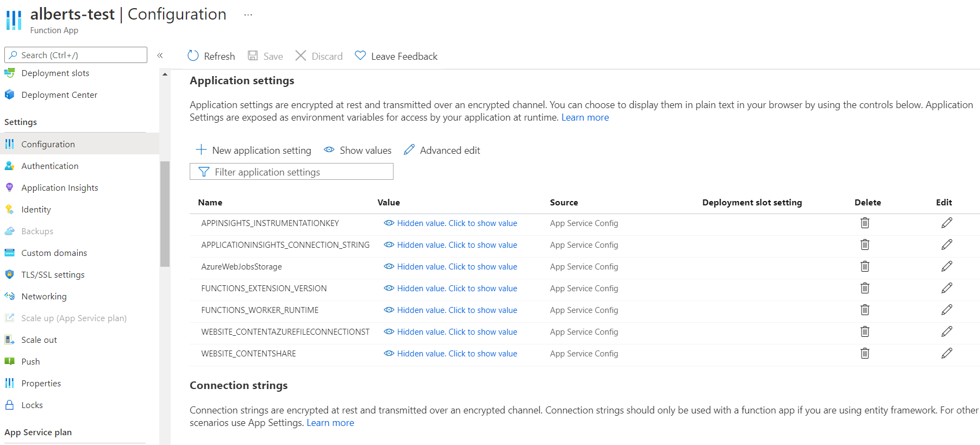The height and width of the screenshot is (445, 980).
Task: Delete the FUNCTIONS_EXTENSION_VERSION setting
Action: click(x=865, y=288)
